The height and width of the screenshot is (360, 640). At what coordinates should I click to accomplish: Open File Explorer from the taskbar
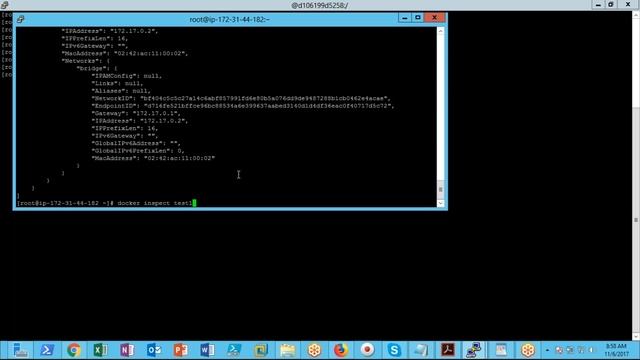tap(287, 350)
